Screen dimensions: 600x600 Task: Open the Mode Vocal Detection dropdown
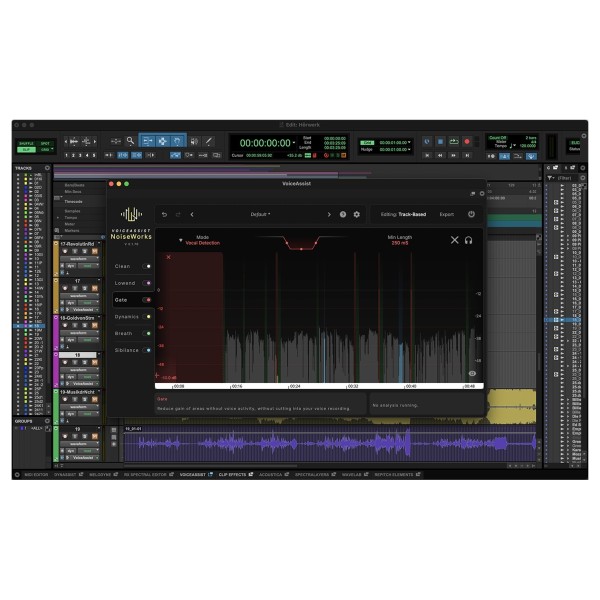199,240
